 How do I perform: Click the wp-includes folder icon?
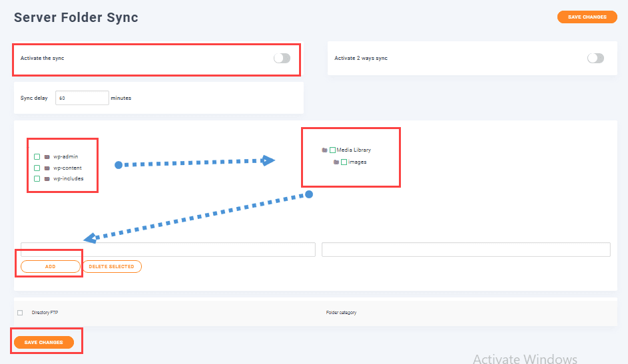(x=47, y=179)
